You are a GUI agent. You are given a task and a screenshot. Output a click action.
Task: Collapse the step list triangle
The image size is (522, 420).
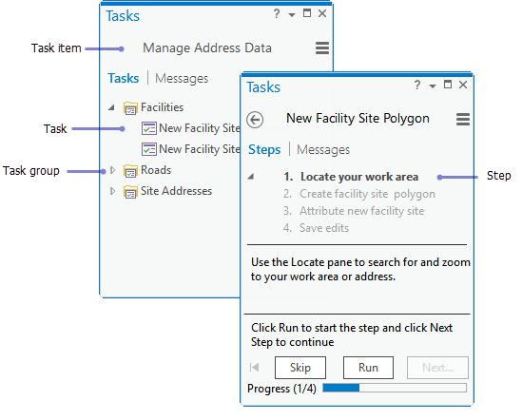coord(251,177)
